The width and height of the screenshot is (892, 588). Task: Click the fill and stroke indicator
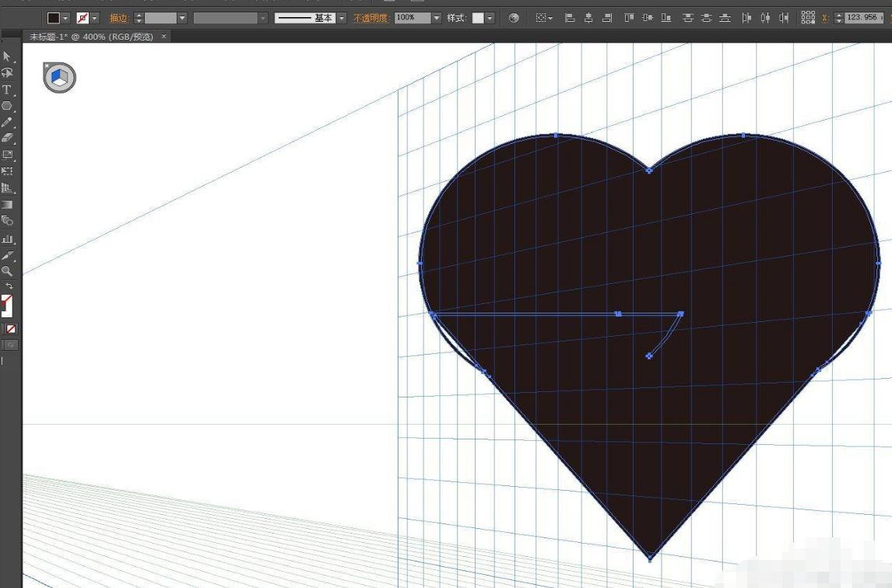coord(6,306)
